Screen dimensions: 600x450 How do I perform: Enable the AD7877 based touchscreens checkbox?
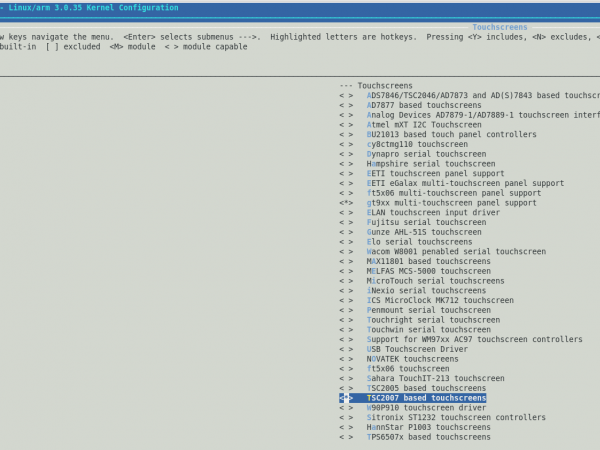pyautogui.click(x=345, y=105)
